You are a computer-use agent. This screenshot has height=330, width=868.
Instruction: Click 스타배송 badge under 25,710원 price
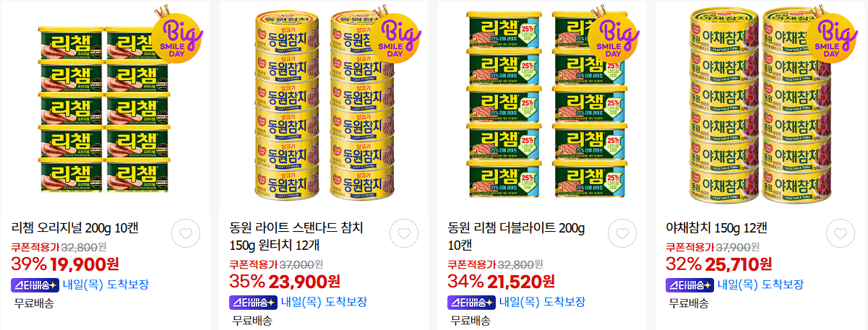(689, 285)
